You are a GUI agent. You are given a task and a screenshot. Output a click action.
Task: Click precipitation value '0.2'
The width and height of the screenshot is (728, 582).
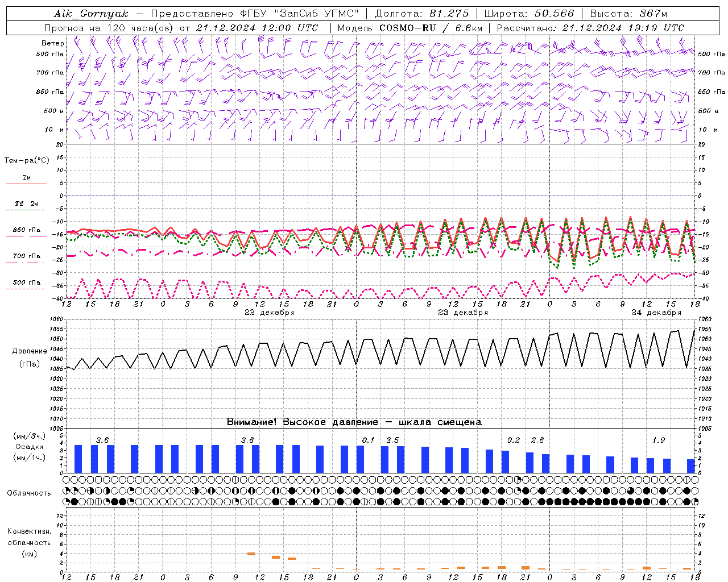pos(514,440)
